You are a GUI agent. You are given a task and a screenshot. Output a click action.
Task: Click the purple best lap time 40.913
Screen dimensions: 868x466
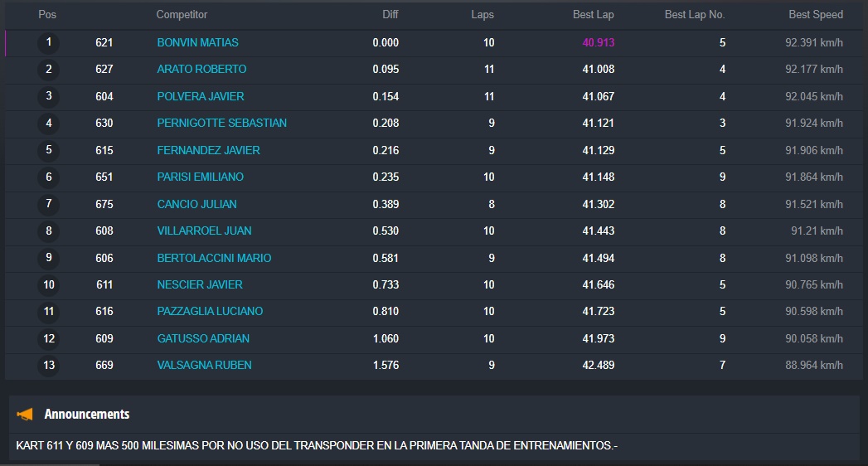[598, 42]
